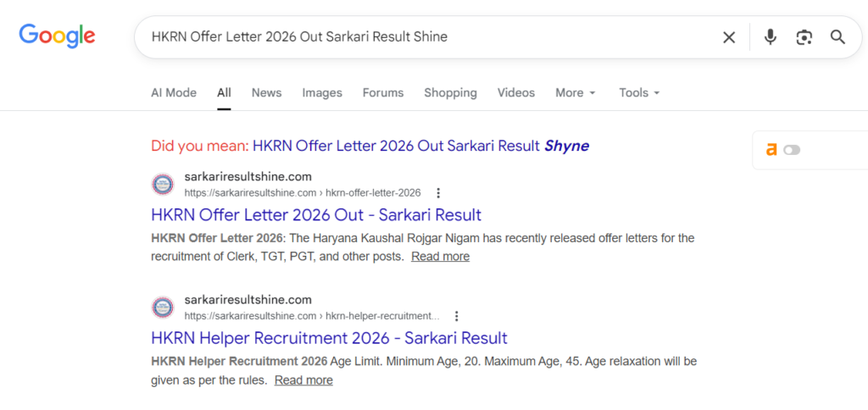Click the orange 'a' extension icon
Viewport: 868px width, 410px height.
(x=771, y=150)
